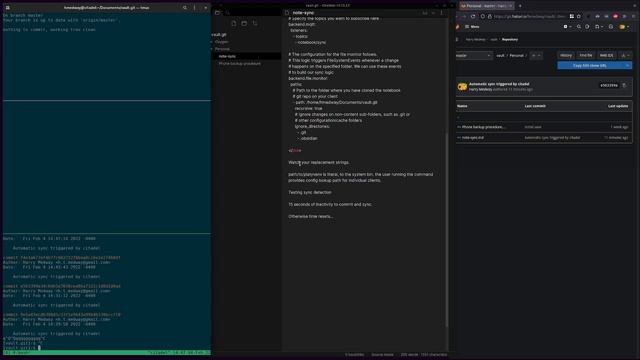
Task: Open the GitLab search magnifier
Action: 579,27
